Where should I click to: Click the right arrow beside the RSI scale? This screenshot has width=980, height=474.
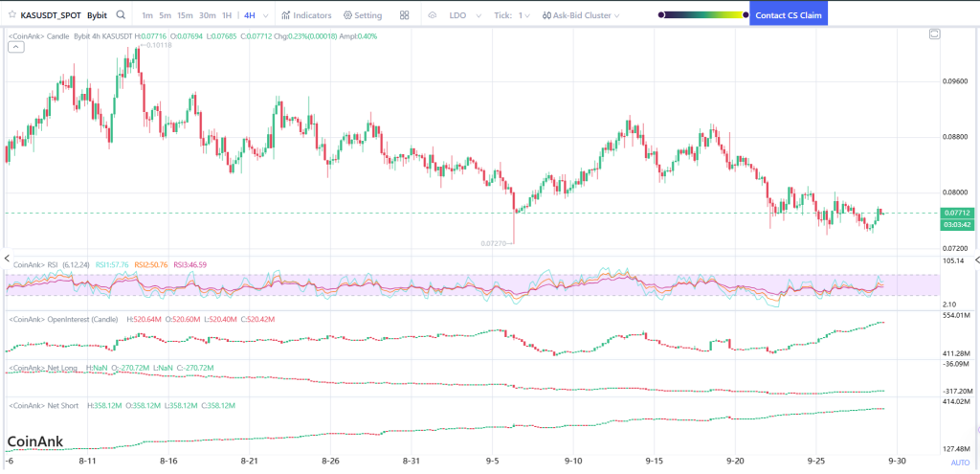(x=975, y=260)
